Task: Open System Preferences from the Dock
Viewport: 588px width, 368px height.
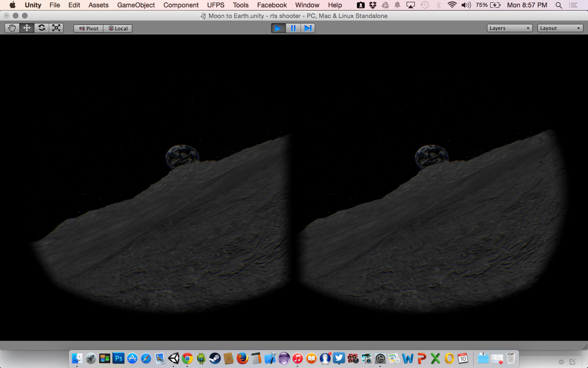Action: click(380, 359)
